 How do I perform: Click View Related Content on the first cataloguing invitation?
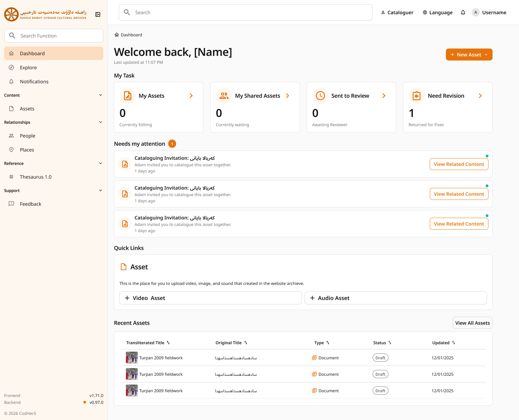(459, 164)
